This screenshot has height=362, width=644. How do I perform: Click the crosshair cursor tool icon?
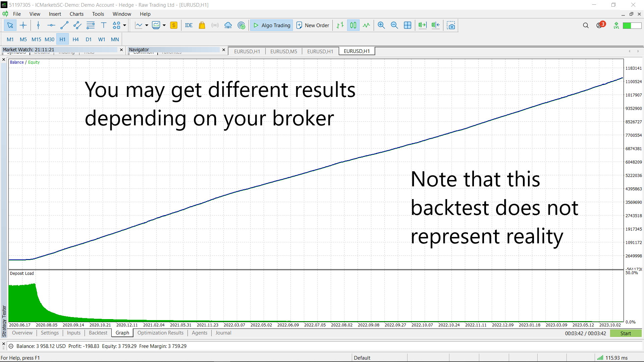click(x=23, y=25)
